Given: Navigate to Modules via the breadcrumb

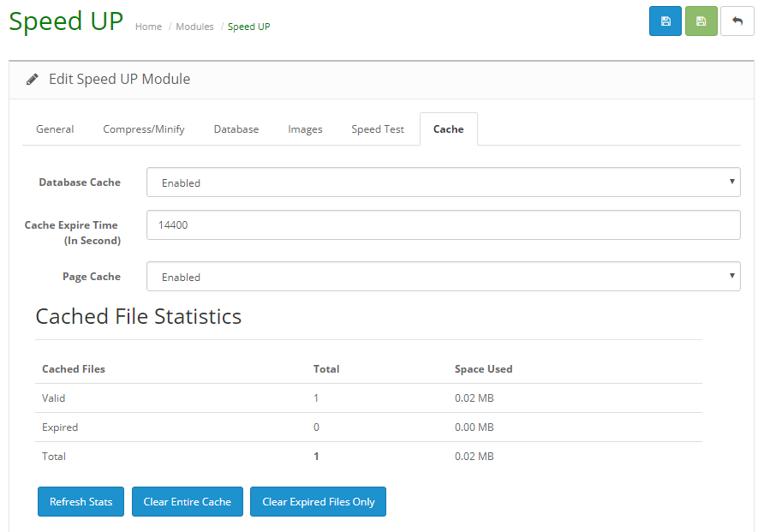Looking at the screenshot, I should tap(194, 27).
